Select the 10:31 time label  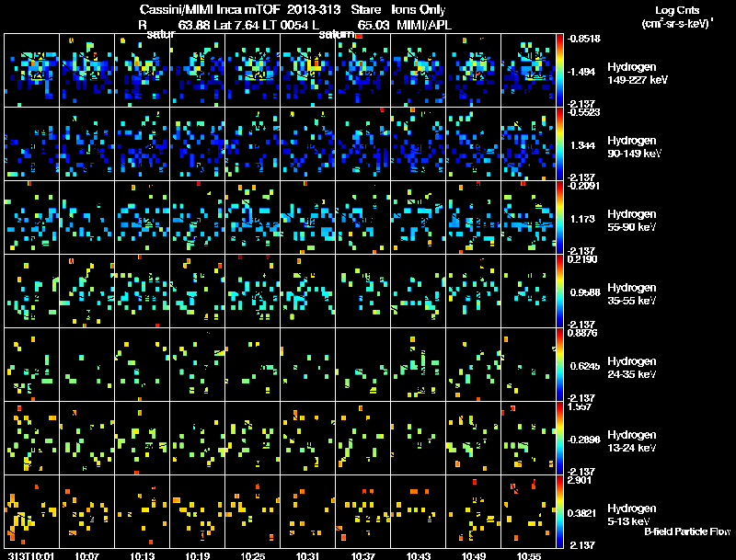308,555
